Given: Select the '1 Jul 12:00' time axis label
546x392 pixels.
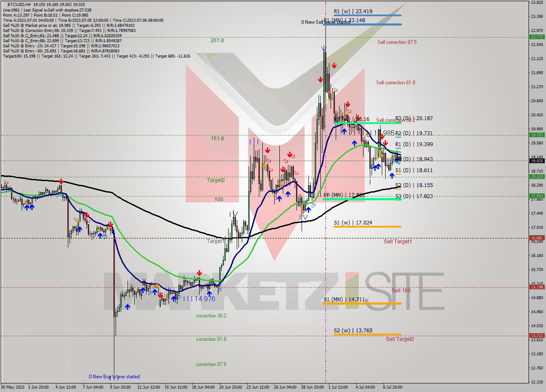Looking at the screenshot, I should point(339,387).
